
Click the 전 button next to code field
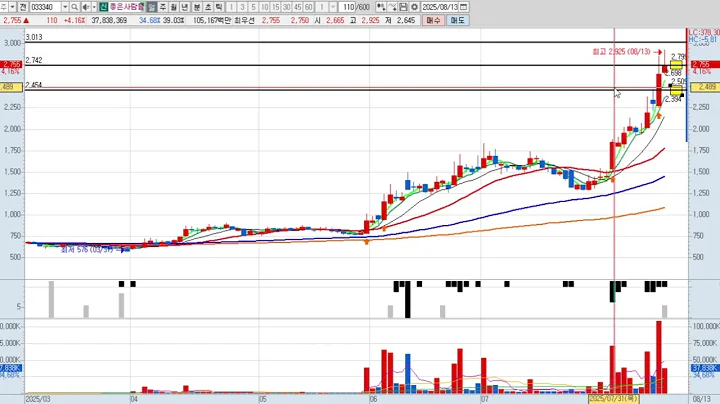click(x=23, y=7)
